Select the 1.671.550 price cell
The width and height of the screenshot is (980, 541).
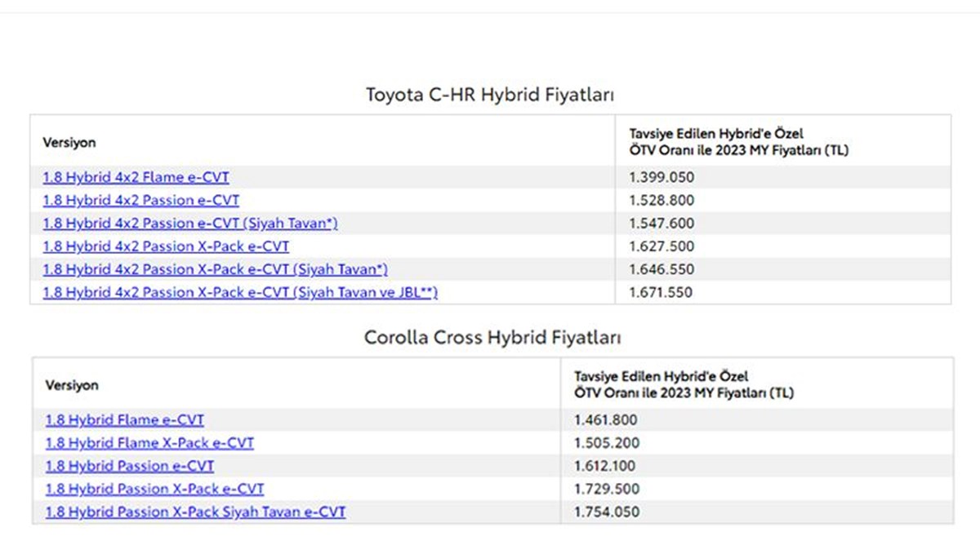tap(661, 292)
